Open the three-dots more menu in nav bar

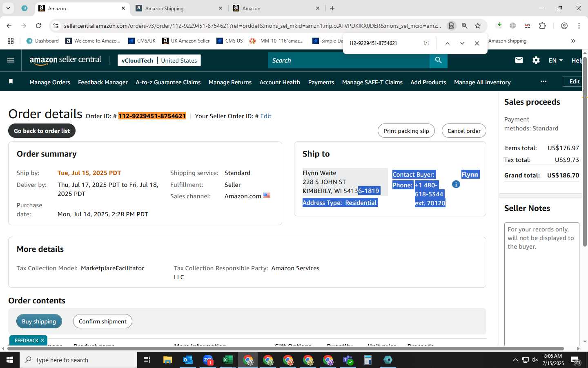543,81
